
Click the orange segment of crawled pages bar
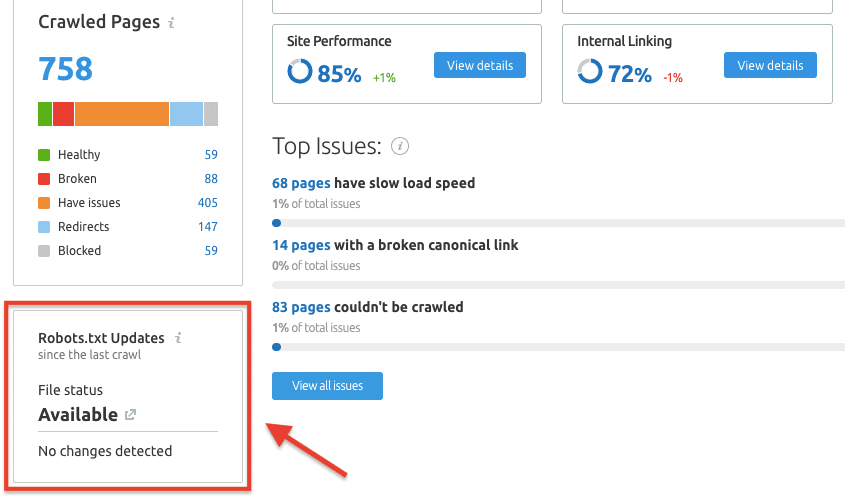coord(122,114)
